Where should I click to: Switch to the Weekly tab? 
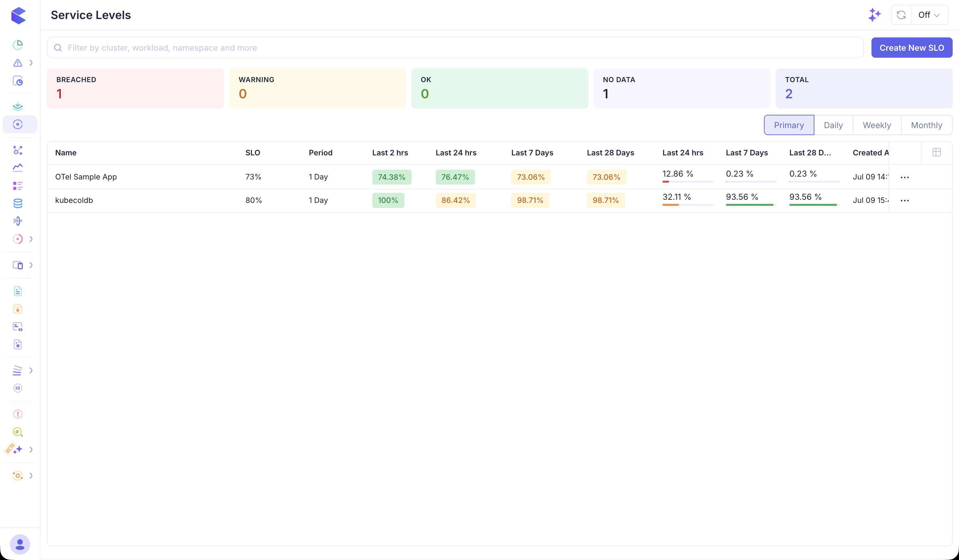pos(877,125)
